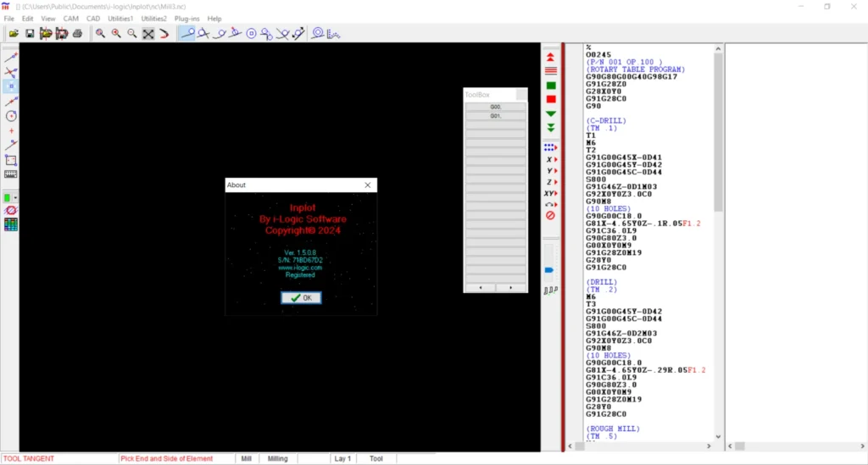Image resolution: width=868 pixels, height=465 pixels.
Task: Expand the XY plane arrow option
Action: click(550, 193)
